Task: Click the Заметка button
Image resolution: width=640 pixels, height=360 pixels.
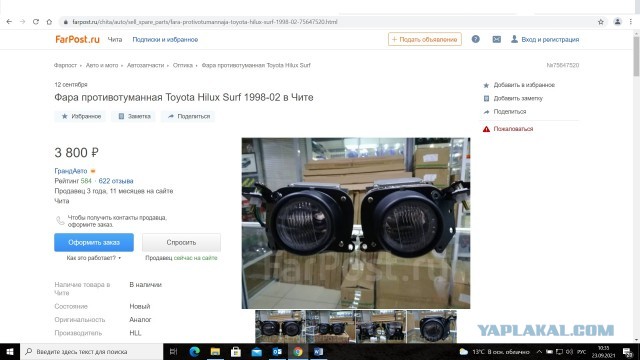Action: pos(134,116)
